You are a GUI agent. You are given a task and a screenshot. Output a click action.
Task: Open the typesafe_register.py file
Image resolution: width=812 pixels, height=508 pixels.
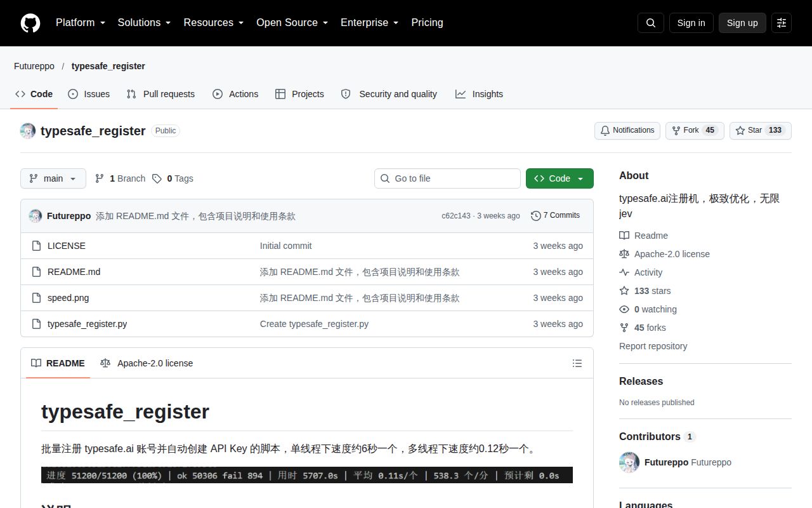tap(88, 324)
